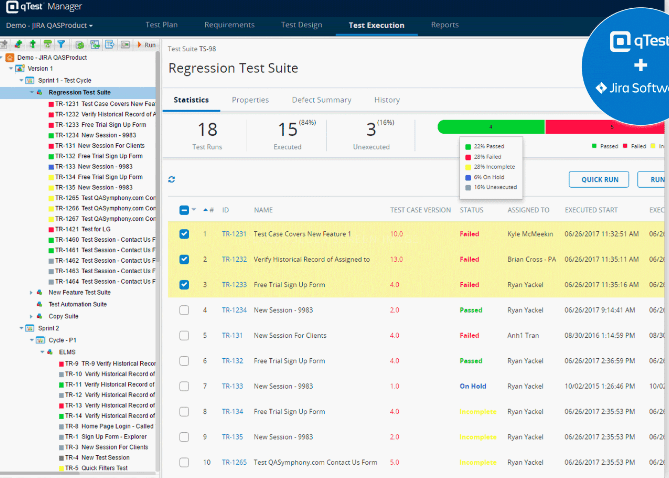Open the TR-1233 test run link

pyautogui.click(x=234, y=284)
